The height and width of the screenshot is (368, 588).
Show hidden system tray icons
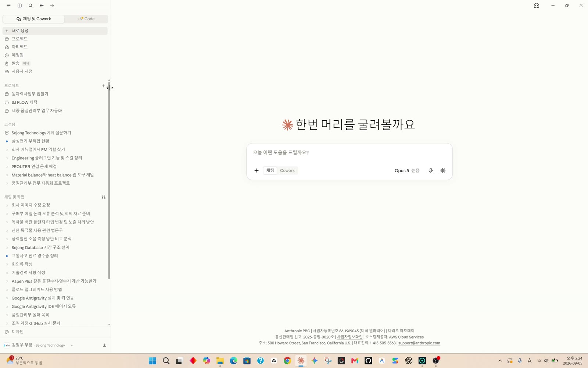500,361
